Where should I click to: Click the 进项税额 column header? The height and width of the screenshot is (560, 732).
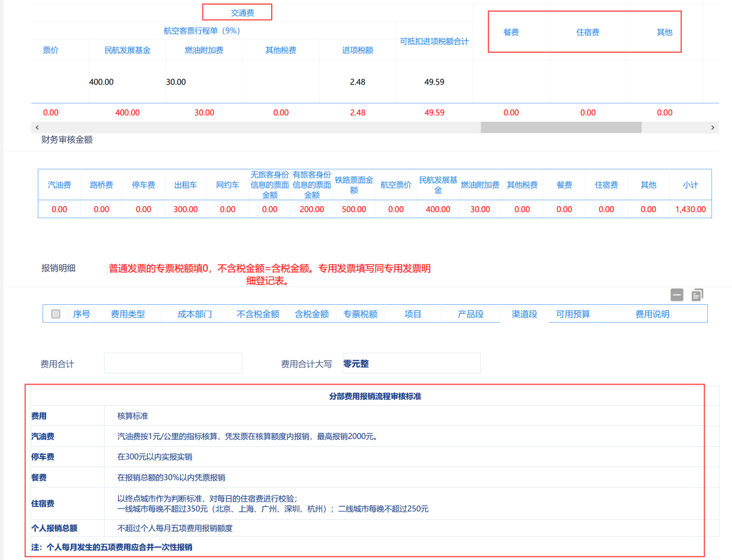tap(357, 50)
